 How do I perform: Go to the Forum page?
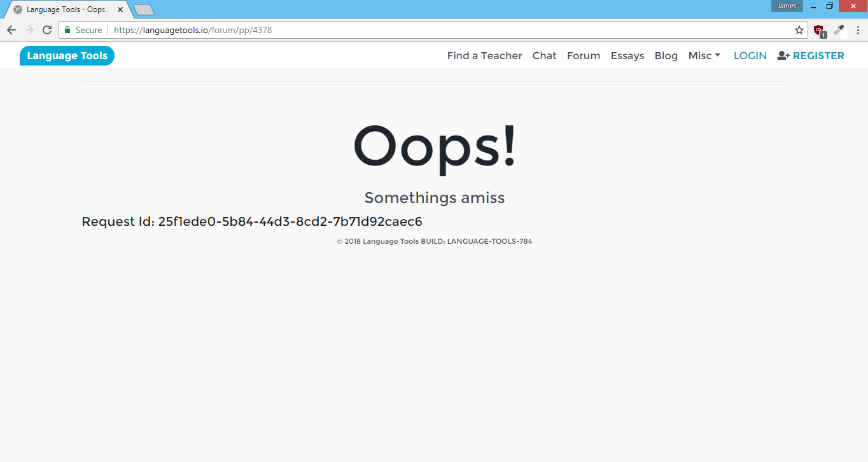click(x=584, y=56)
